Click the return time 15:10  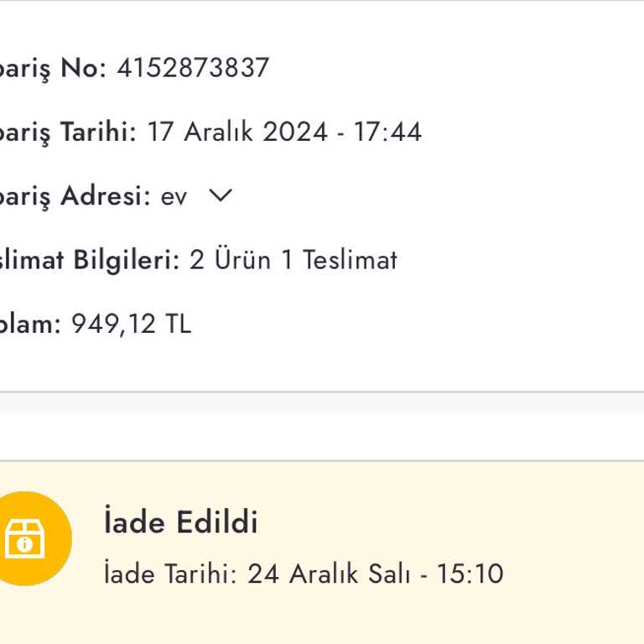click(470, 574)
